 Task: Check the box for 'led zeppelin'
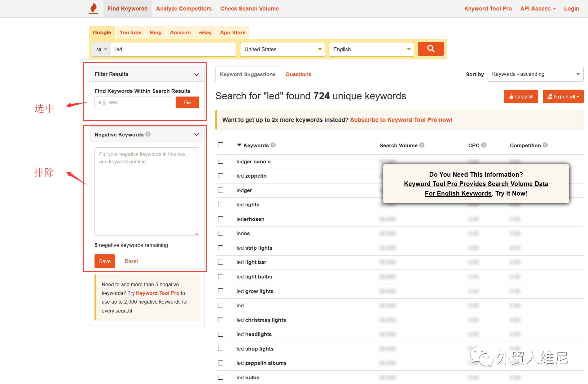221,176
